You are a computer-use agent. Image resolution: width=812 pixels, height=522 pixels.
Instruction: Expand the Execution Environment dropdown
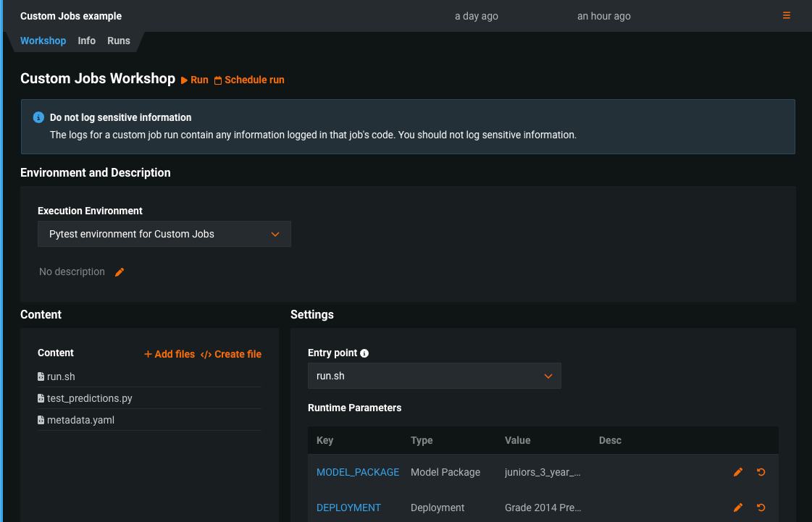(164, 235)
